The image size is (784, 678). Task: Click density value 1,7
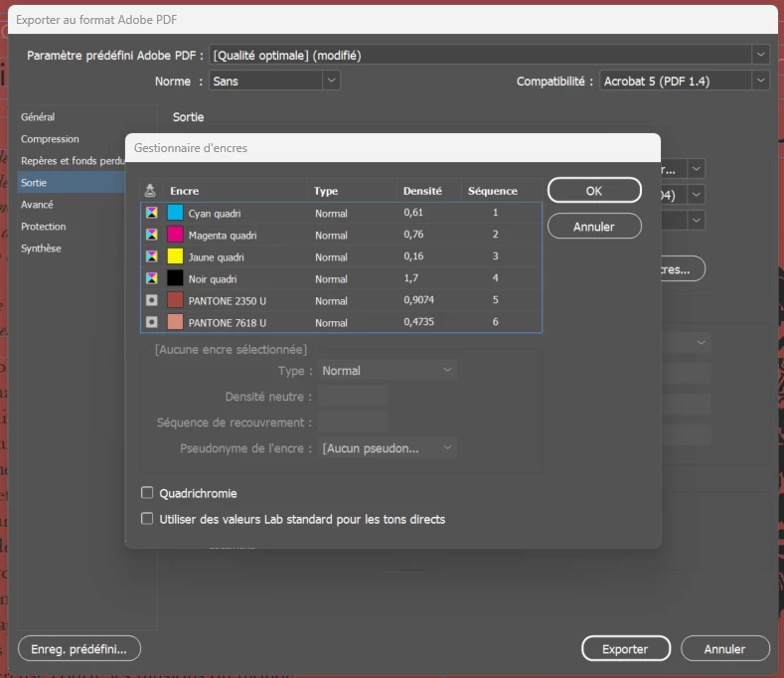point(411,277)
